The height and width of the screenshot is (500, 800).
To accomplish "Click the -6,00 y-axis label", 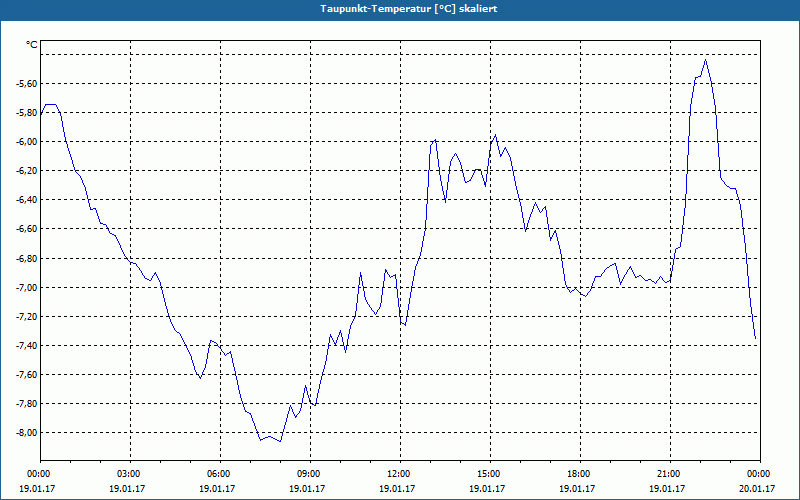I will coord(28,141).
